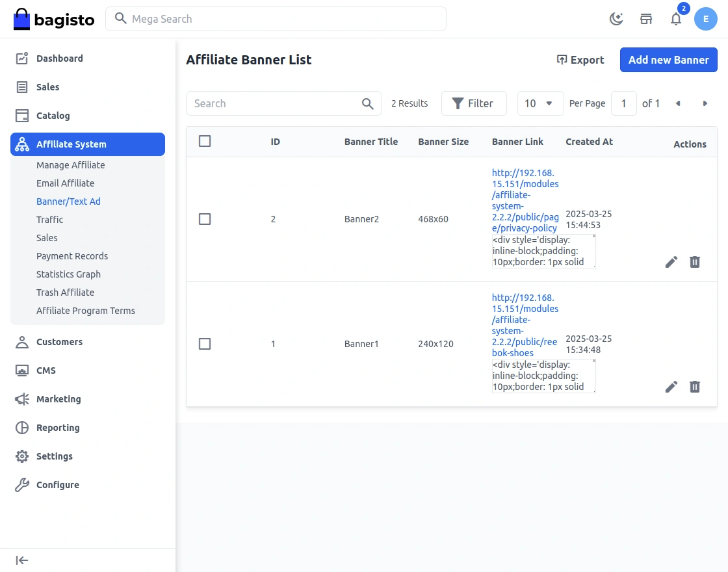Select all banners header checkbox

tap(205, 141)
